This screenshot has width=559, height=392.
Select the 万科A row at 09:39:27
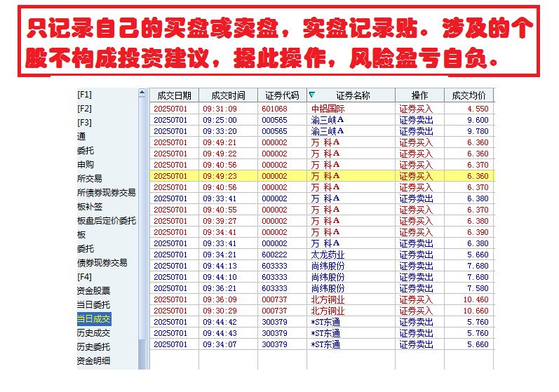pos(322,221)
